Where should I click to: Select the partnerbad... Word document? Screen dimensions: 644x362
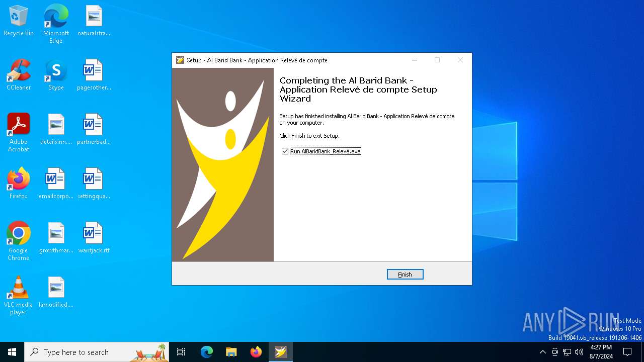pyautogui.click(x=94, y=130)
